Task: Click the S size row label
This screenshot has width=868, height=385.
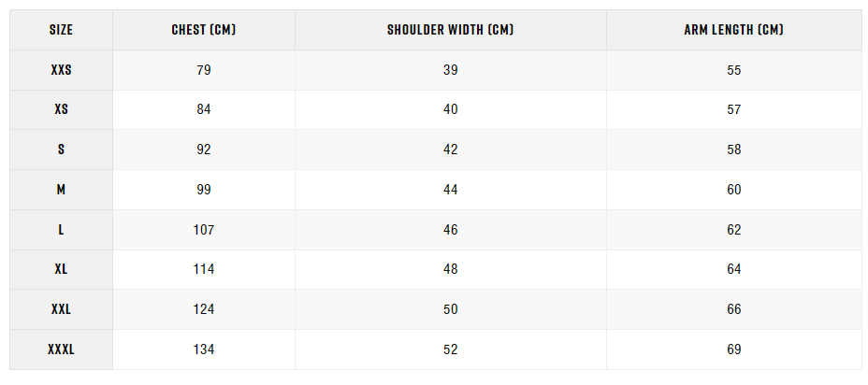Action: tap(61, 150)
